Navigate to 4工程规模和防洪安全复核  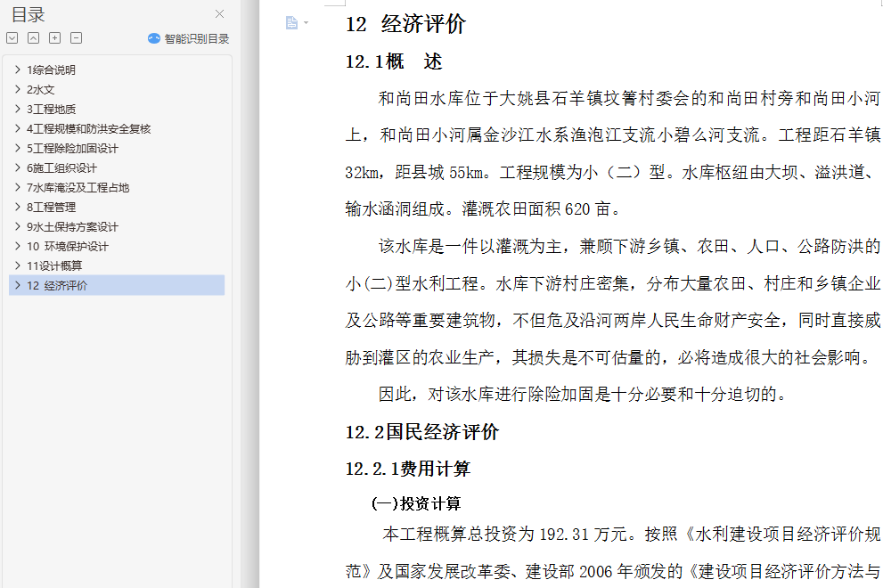coord(89,129)
